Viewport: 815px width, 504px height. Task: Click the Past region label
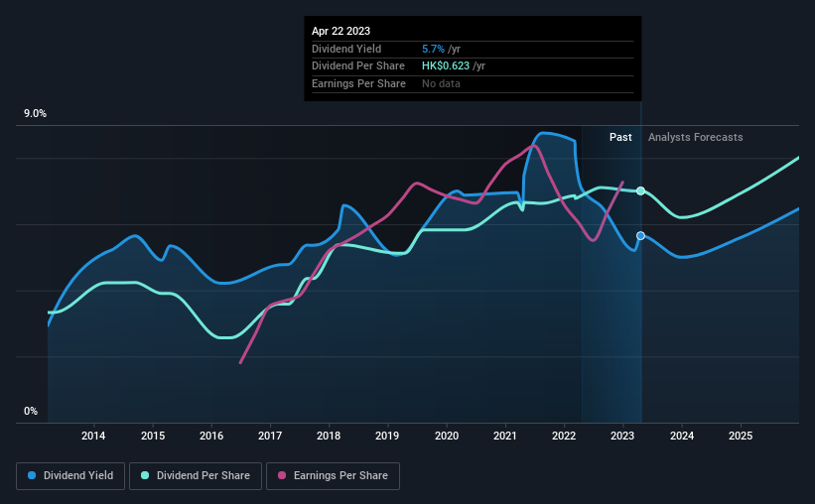click(620, 137)
